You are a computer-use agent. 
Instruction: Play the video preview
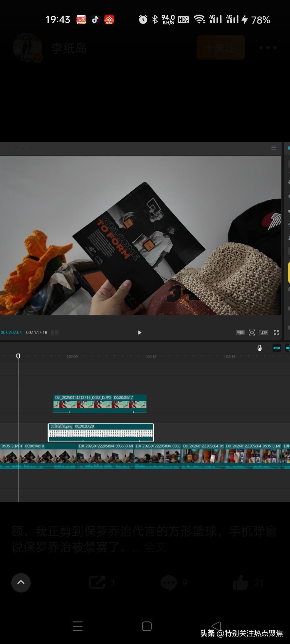pyautogui.click(x=140, y=332)
